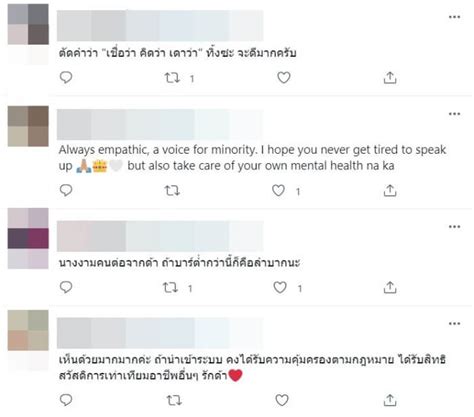Like the "นางงามคนต่อจากด้า" tweet

click(x=280, y=287)
